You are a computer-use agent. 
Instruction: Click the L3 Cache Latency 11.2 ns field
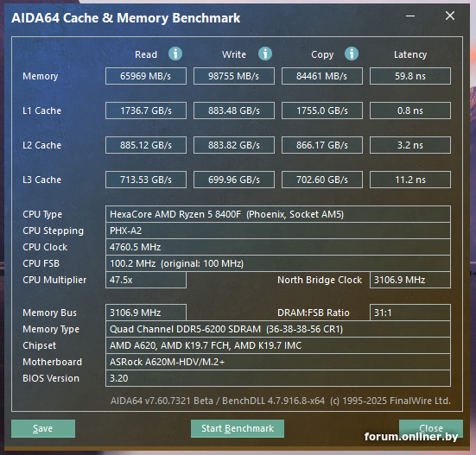[x=410, y=180]
